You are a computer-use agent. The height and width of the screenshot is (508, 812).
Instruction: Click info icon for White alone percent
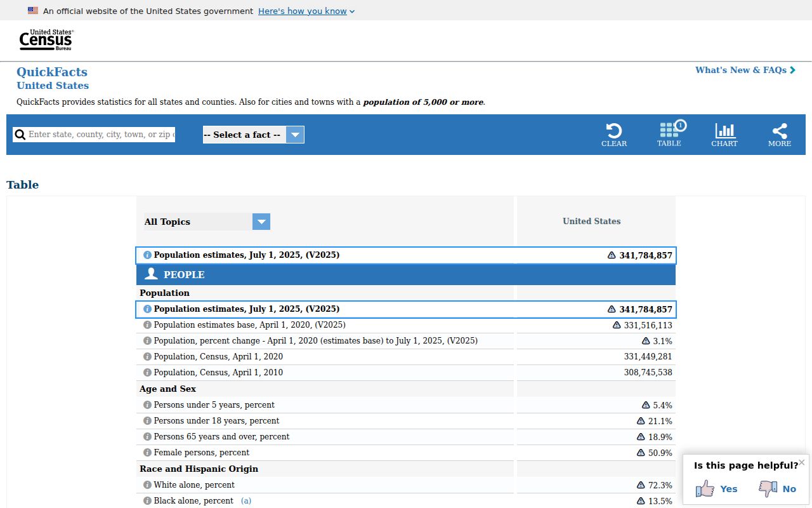coord(147,485)
